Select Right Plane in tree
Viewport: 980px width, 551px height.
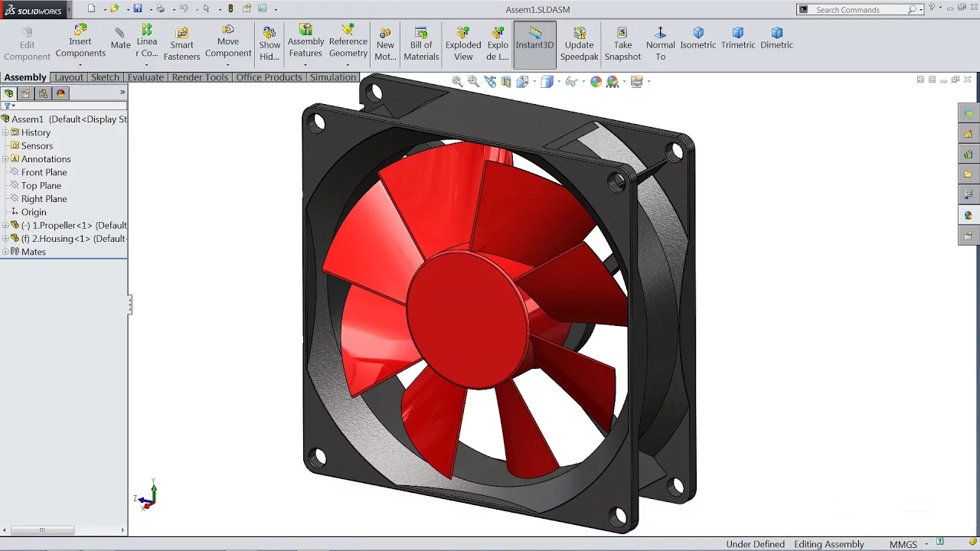tap(44, 199)
